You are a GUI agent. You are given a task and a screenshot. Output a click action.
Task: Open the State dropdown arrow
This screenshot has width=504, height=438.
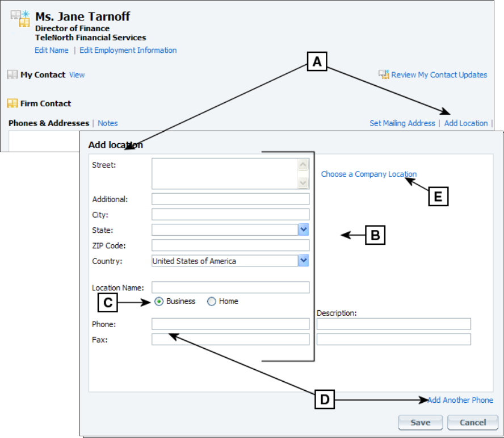pyautogui.click(x=304, y=230)
